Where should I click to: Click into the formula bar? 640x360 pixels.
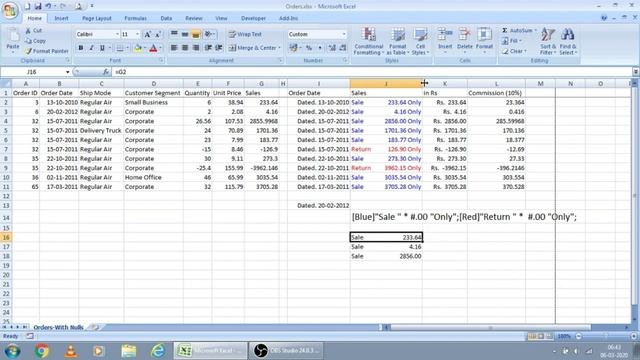point(371,72)
